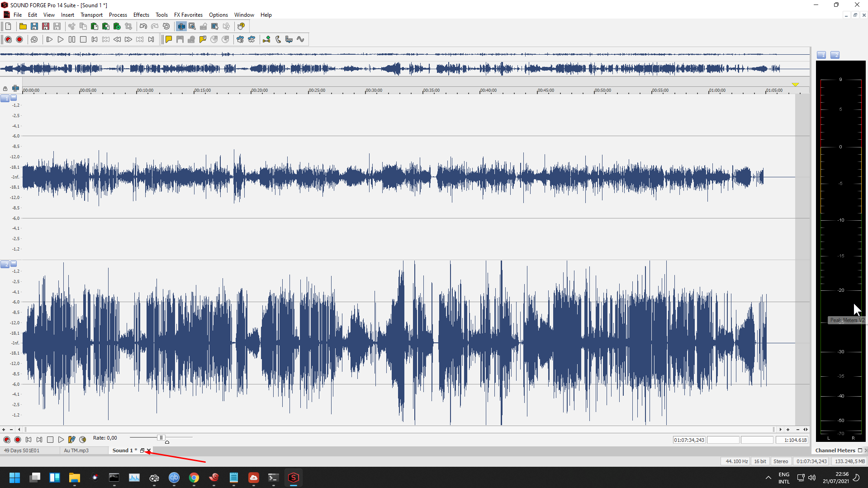The width and height of the screenshot is (868, 488).
Task: Click the green plus insert icon
Action: tap(266, 39)
